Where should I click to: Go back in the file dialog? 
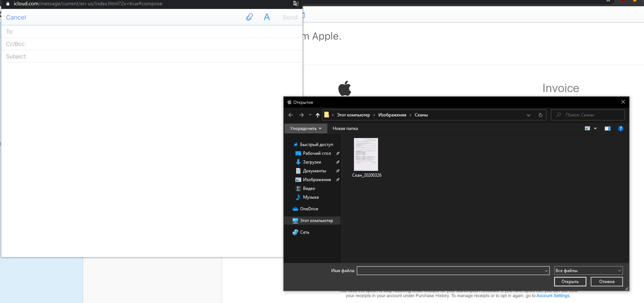pos(290,115)
